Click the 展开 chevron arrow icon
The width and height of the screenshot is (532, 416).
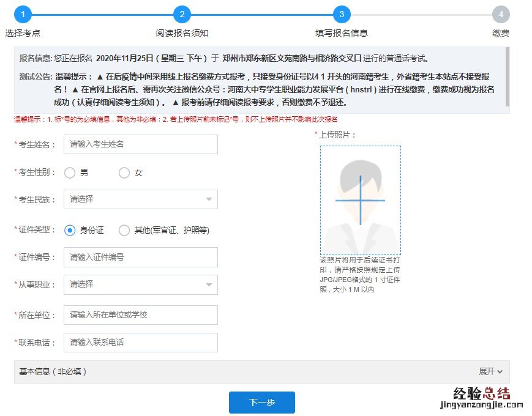[500, 371]
